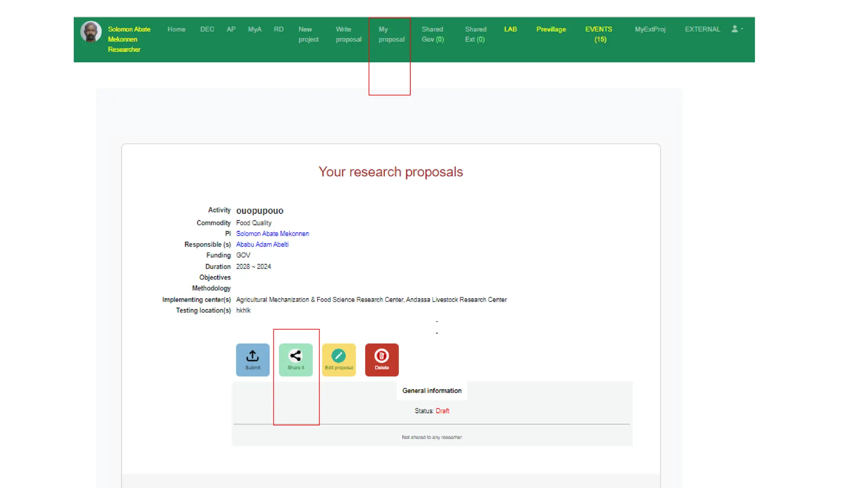Open PI link Solomon Abate Mekonnen
The height and width of the screenshot is (488, 868).
pos(273,233)
